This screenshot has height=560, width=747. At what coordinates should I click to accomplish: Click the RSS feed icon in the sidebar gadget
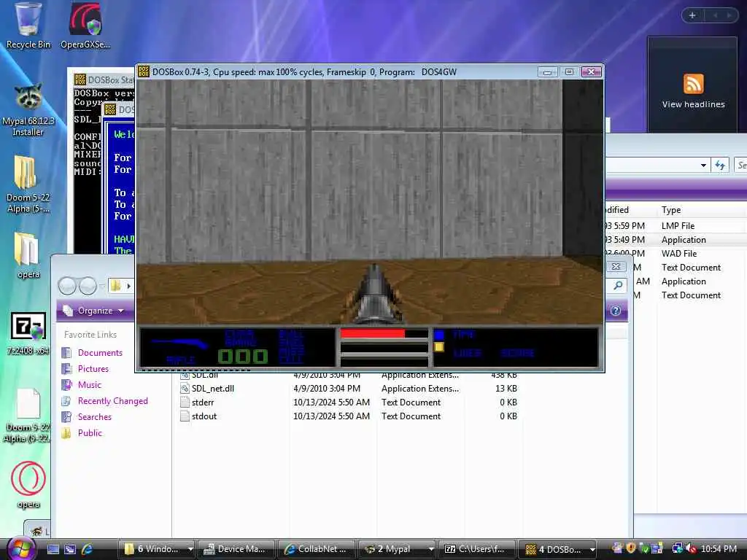[x=693, y=84]
